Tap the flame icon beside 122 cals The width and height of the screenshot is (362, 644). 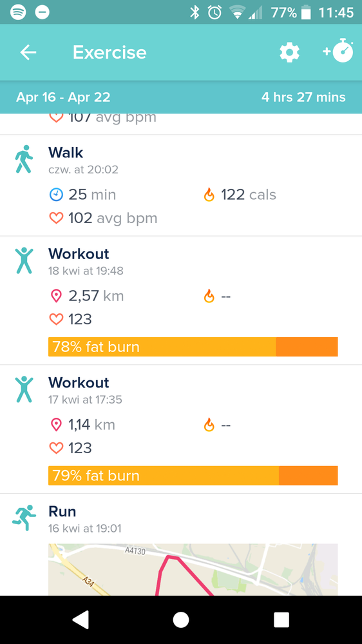tap(209, 194)
